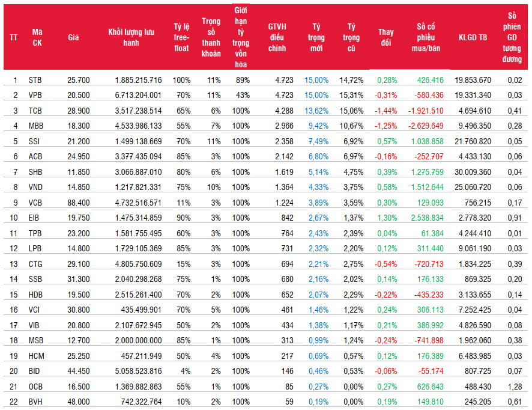Select the STB ticker in row 1

[x=35, y=80]
